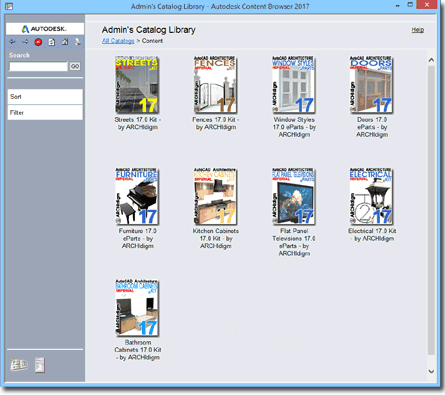Click the Forward arrow in the navigation toolbar
Viewport: 445px width, 395px height.
pyautogui.click(x=25, y=42)
